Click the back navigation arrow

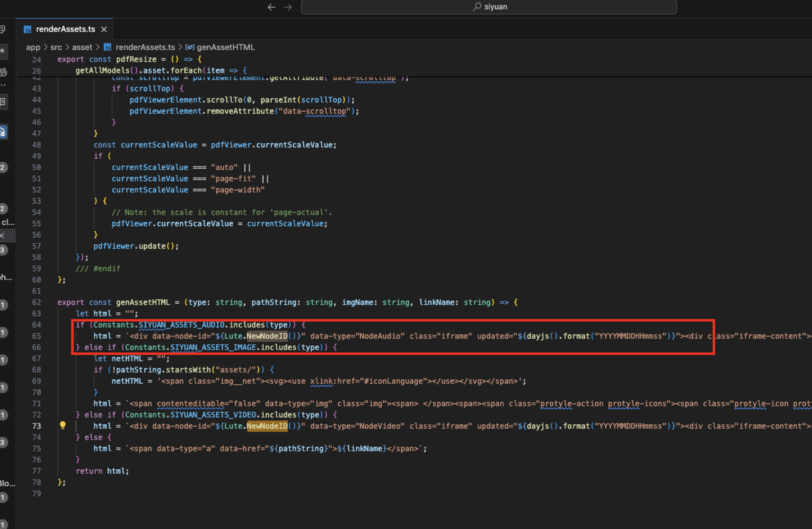(271, 7)
